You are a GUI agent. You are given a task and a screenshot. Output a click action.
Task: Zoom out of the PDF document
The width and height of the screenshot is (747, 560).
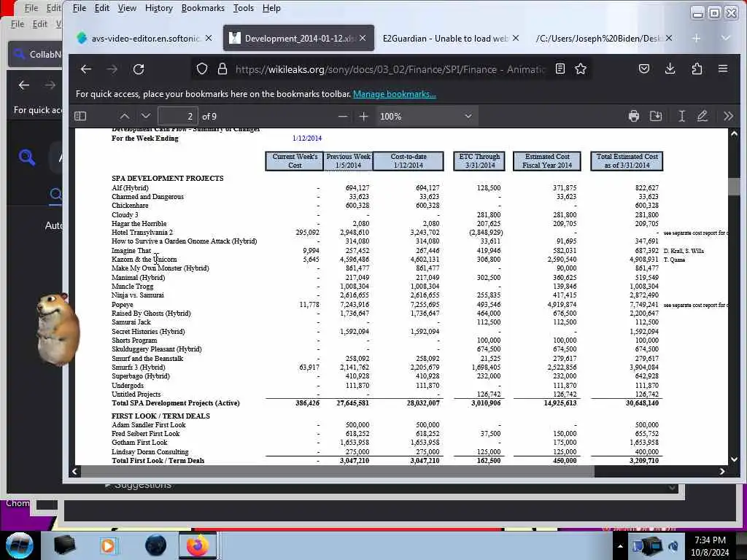[343, 116]
